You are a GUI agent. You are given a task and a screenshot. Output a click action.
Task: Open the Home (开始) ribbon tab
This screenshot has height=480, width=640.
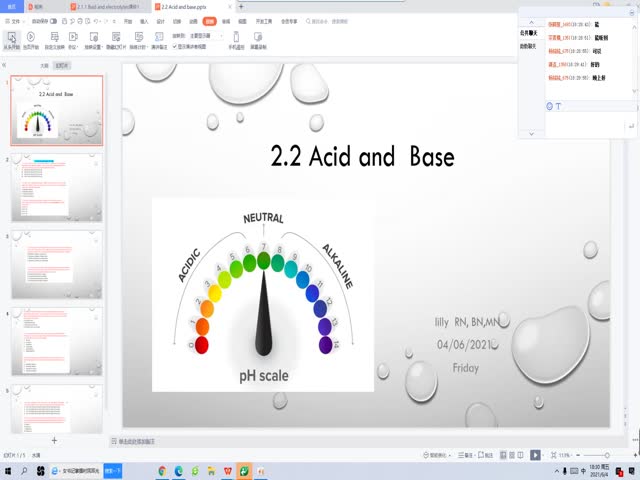coord(128,21)
